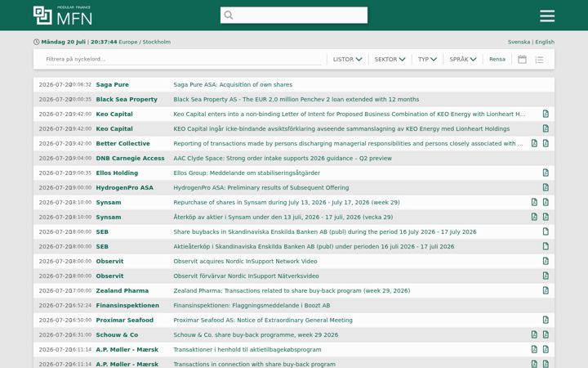Focus the top header search field
This screenshot has width=588, height=368.
pyautogui.click(x=294, y=15)
